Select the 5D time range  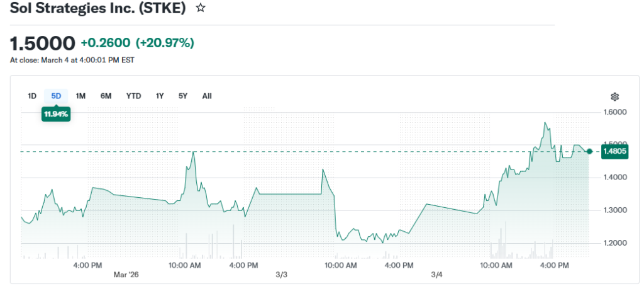(x=56, y=96)
